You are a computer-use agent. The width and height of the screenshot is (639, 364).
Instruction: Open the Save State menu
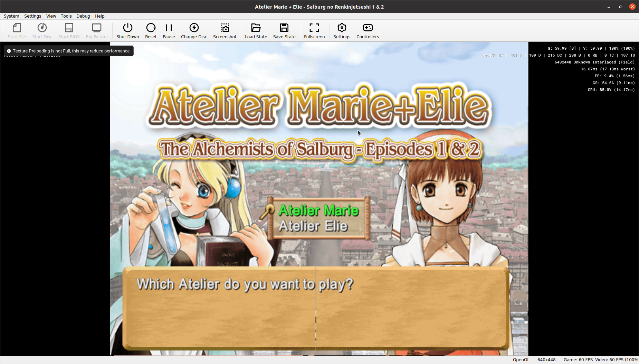(284, 31)
